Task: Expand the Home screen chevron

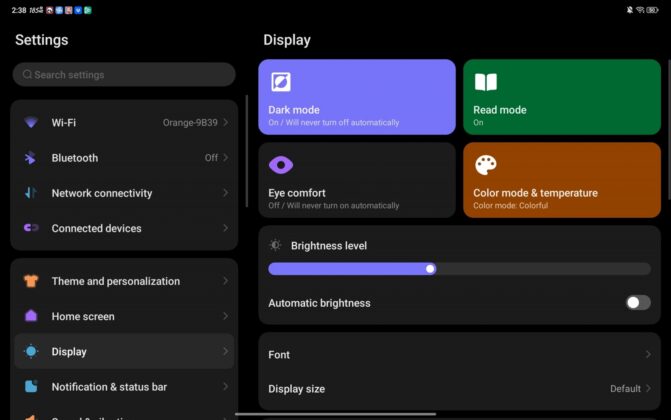Action: pyautogui.click(x=226, y=316)
